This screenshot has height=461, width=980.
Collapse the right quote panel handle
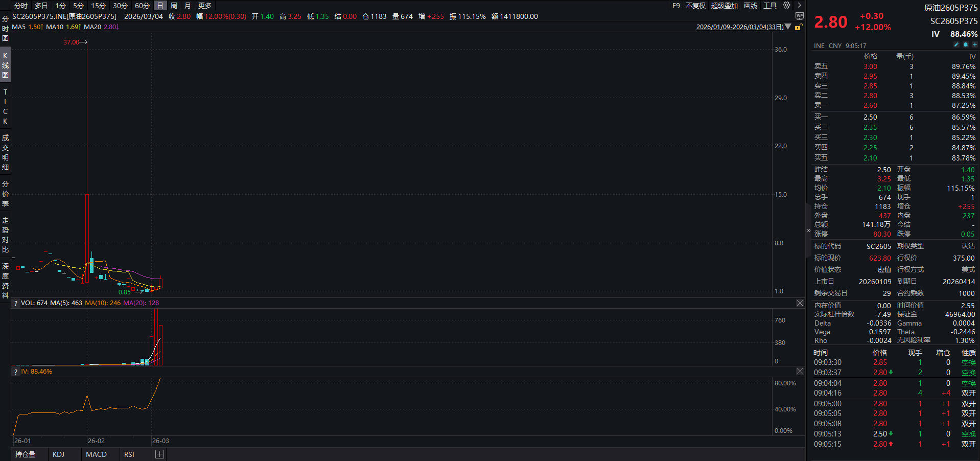(x=808, y=230)
